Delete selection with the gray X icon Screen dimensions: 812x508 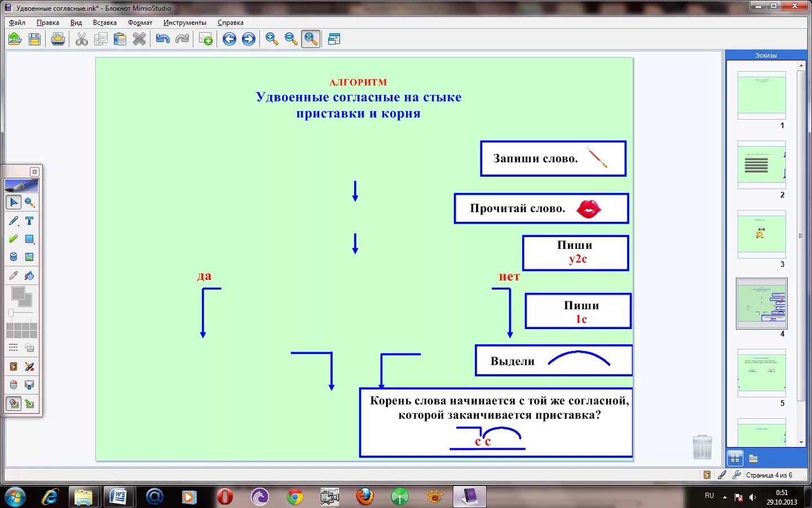pyautogui.click(x=139, y=39)
